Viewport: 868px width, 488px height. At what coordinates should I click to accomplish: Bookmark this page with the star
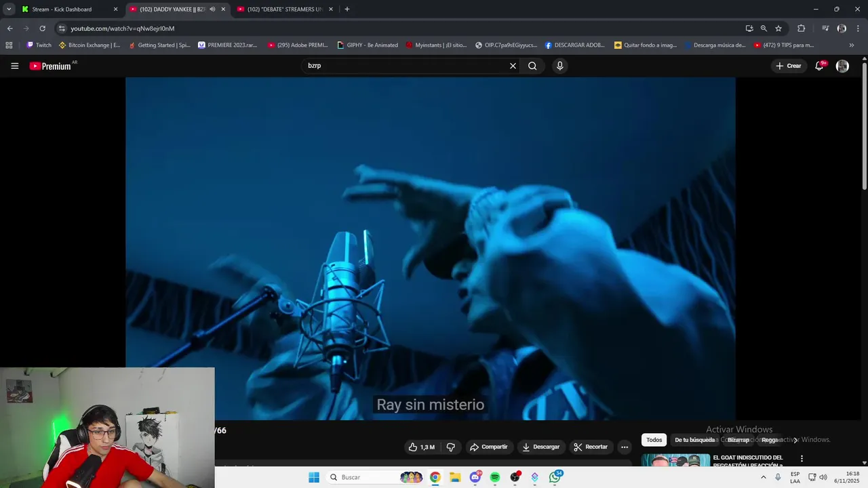pos(778,28)
